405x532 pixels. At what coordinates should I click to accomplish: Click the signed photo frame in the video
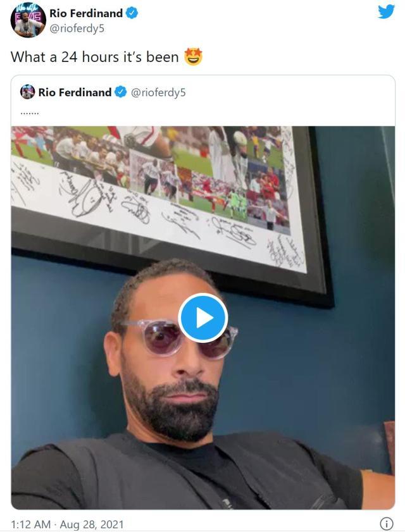[158, 190]
